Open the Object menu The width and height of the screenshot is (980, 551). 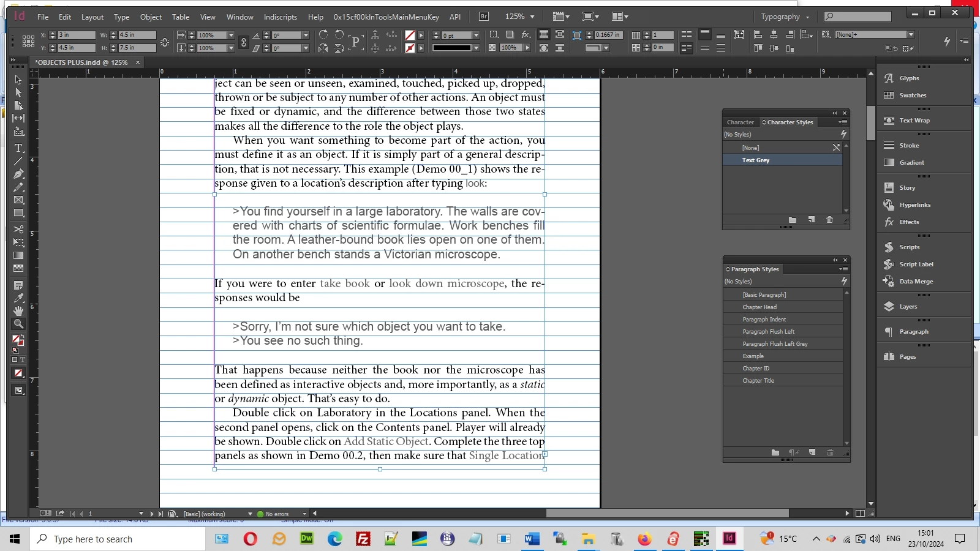tap(151, 17)
